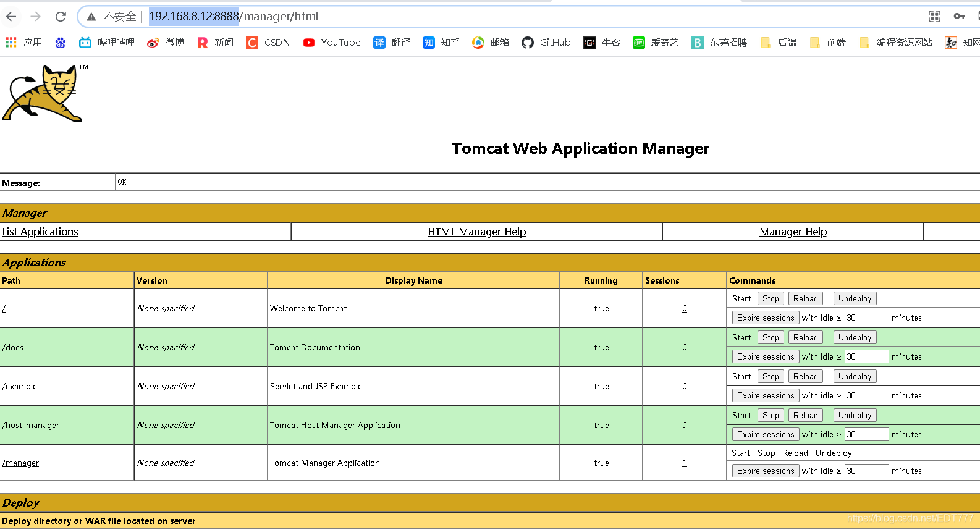Open the 知乎 bookmark
The width and height of the screenshot is (980, 530).
click(441, 43)
